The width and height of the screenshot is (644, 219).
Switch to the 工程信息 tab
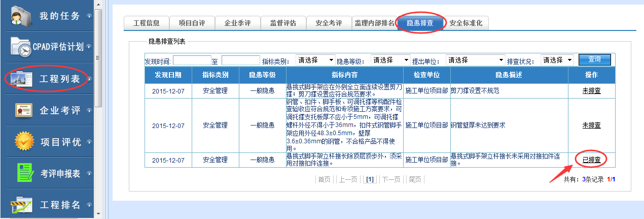pyautogui.click(x=146, y=23)
